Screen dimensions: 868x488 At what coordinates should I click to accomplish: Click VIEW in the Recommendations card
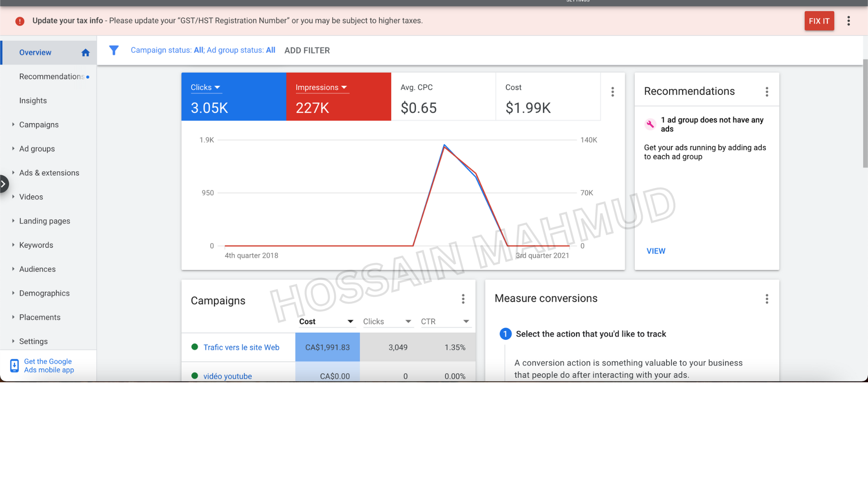tap(656, 251)
